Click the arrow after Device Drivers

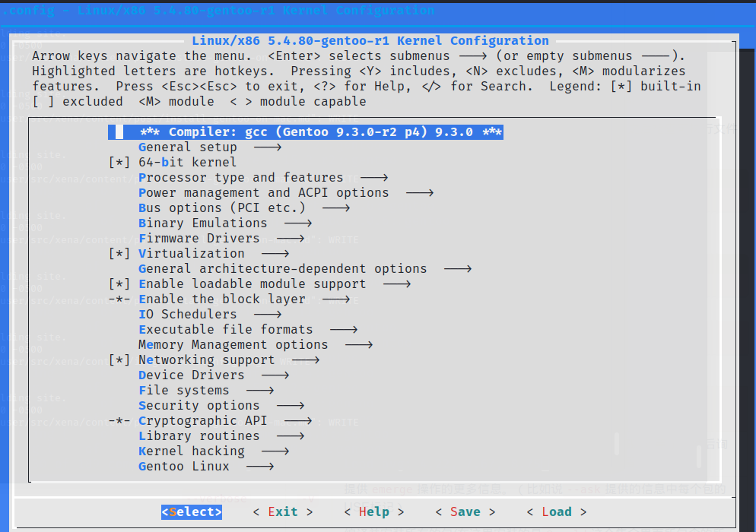(275, 375)
